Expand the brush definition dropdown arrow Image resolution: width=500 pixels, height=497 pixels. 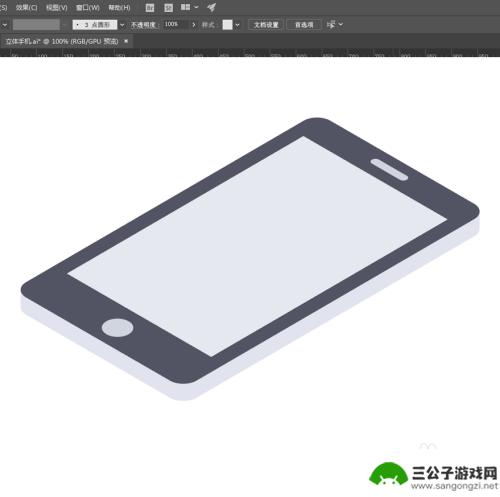click(122, 25)
